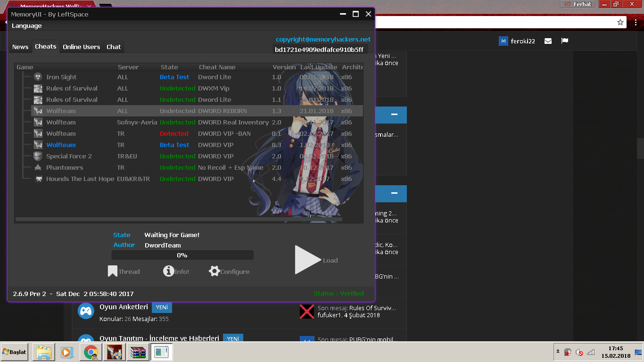Click the Wolfteam icon in the Detected row
The image size is (644, 362).
coord(38,133)
